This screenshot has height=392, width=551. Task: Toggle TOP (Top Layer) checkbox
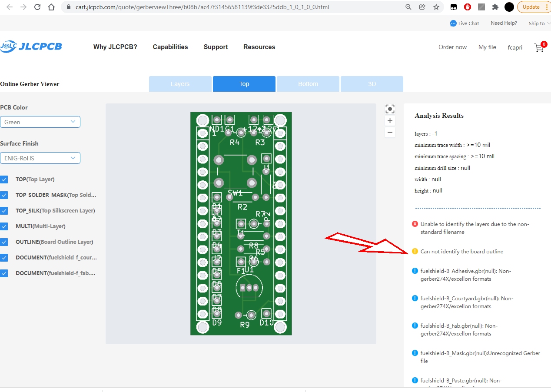tap(4, 179)
